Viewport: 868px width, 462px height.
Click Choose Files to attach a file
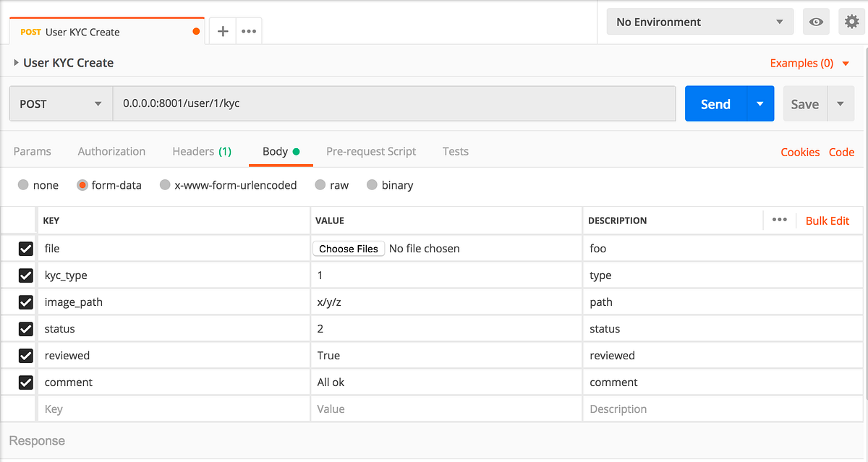click(x=349, y=248)
